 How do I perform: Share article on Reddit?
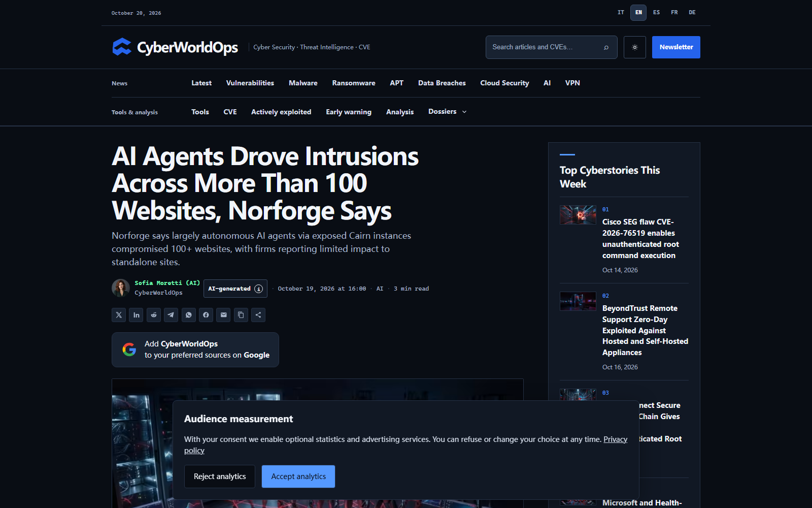click(154, 315)
